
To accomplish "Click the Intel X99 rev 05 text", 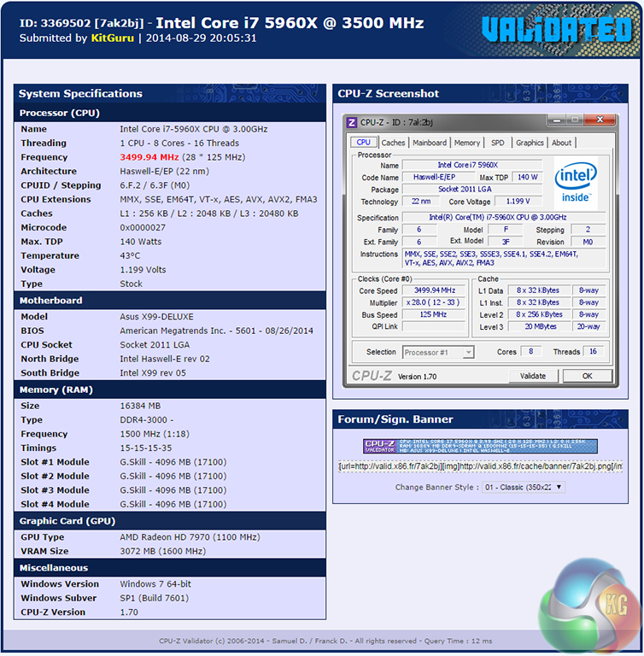I will (153, 373).
